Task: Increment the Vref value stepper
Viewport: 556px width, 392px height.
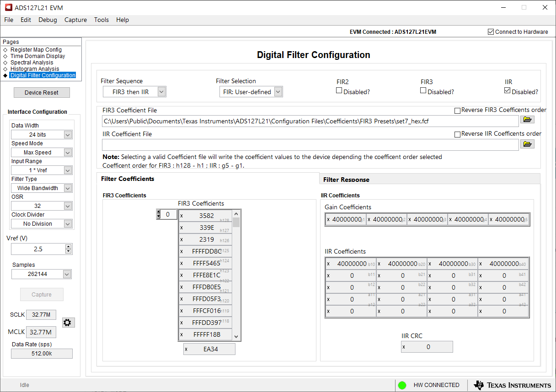Action: [68, 246]
